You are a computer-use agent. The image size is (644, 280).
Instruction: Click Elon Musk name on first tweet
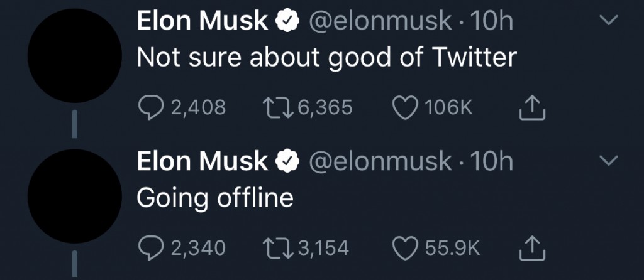pos(201,22)
